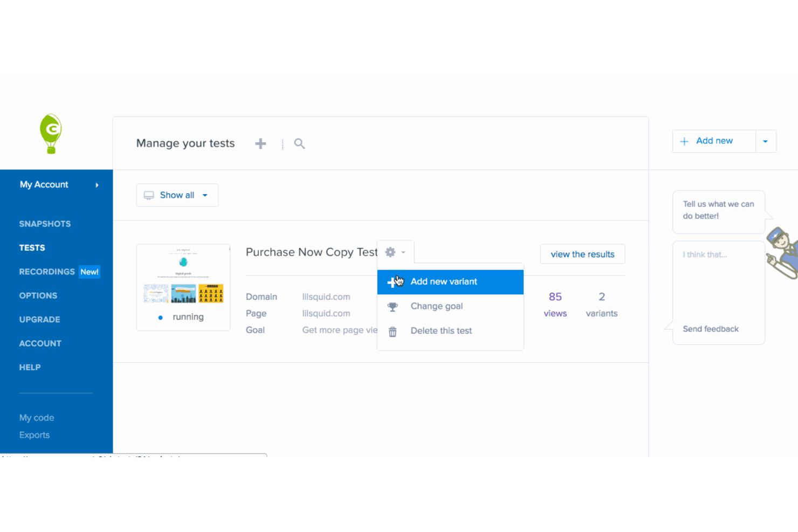Choose Change goal in the menu
This screenshot has width=798, height=532.
coord(450,306)
